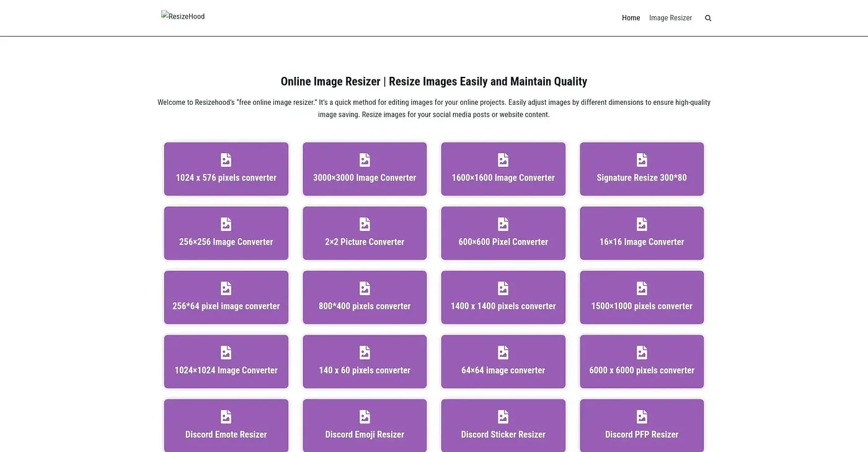Click the image icon above Signature Resize 300*80
The image size is (868, 452).
(x=642, y=160)
